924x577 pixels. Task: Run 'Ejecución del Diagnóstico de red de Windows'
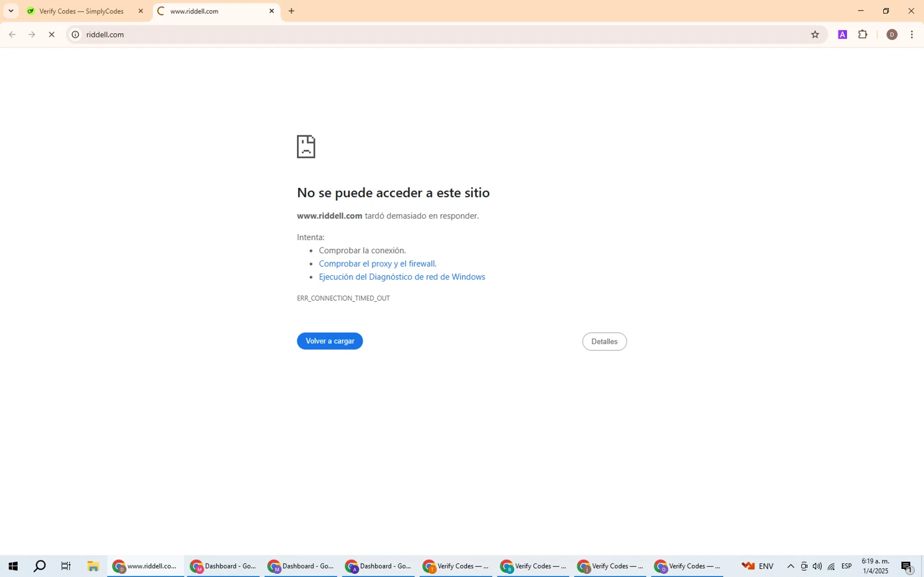point(402,277)
